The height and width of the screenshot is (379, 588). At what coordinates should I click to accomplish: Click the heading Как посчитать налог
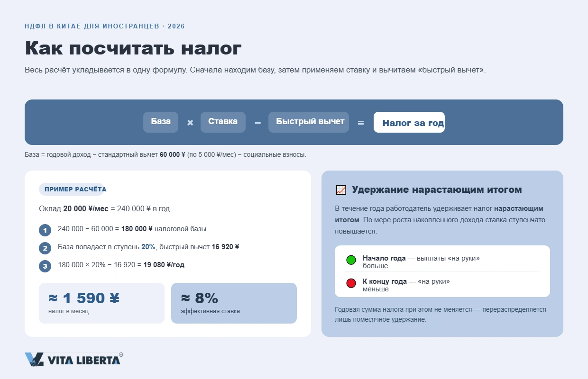(133, 49)
